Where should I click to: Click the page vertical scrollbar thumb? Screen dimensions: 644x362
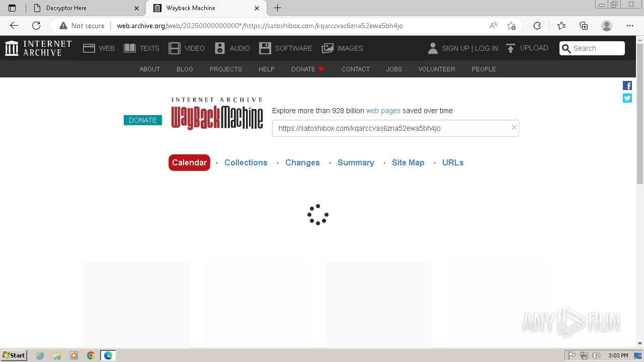[640, 113]
